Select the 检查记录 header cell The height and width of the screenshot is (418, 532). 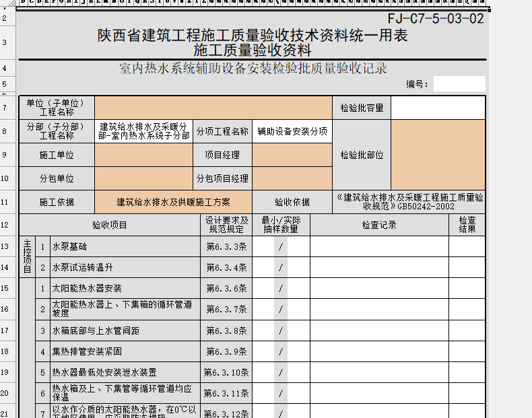click(x=379, y=225)
